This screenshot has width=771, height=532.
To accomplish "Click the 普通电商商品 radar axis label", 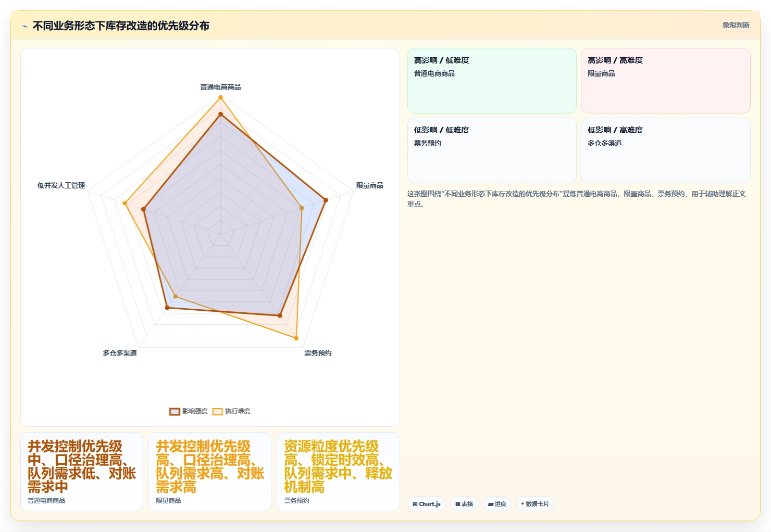I will pos(220,87).
